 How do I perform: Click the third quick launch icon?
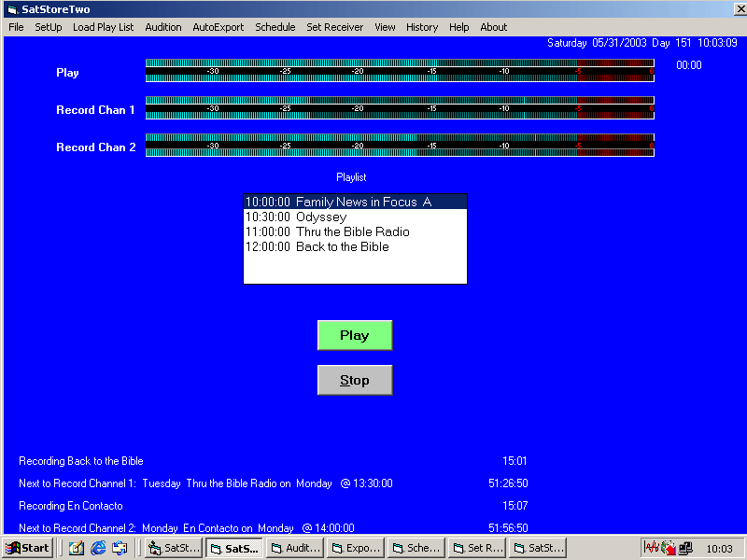pyautogui.click(x=120, y=548)
